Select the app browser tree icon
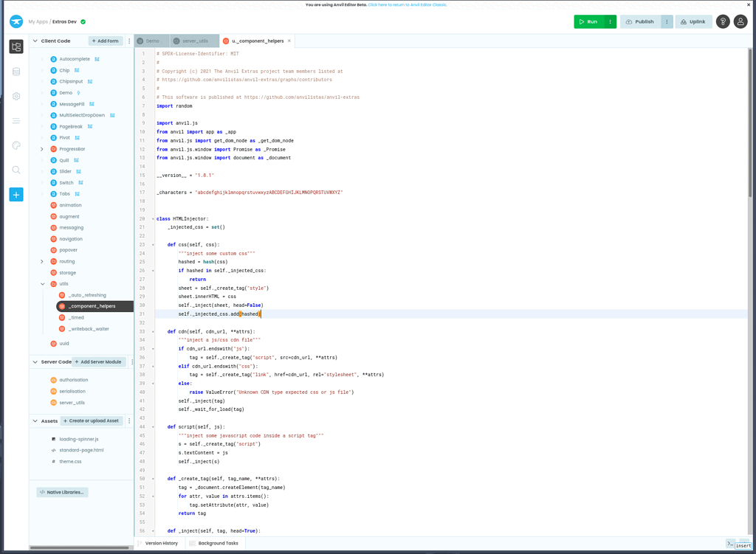This screenshot has height=554, width=756. click(x=16, y=46)
